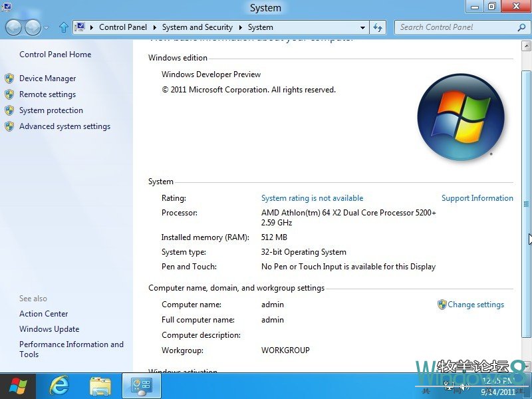Open Support Information link

pos(477,198)
